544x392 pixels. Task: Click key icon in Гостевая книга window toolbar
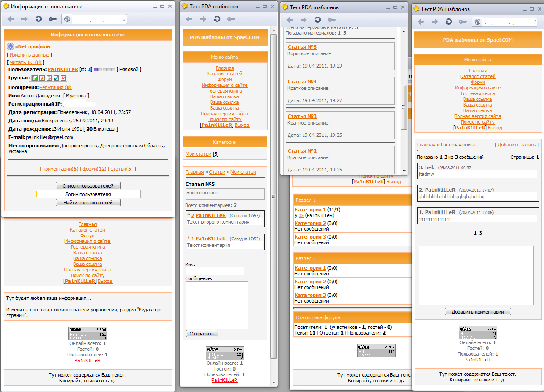pyautogui.click(x=462, y=21)
